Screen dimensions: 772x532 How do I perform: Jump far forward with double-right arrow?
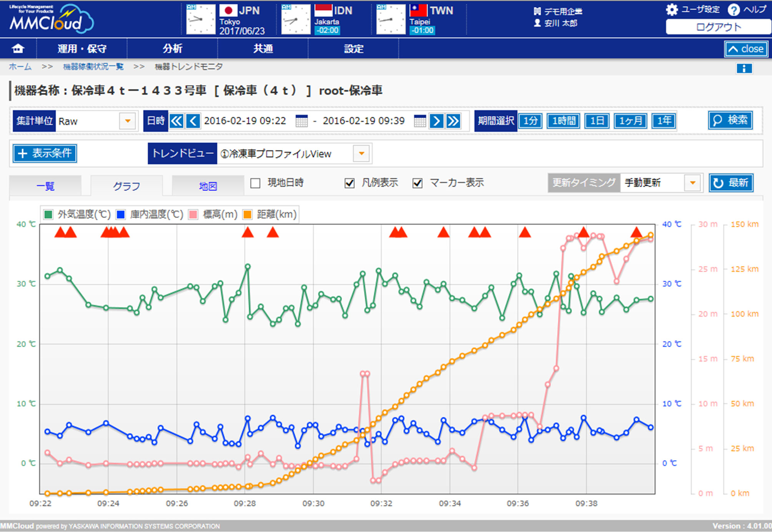click(453, 121)
